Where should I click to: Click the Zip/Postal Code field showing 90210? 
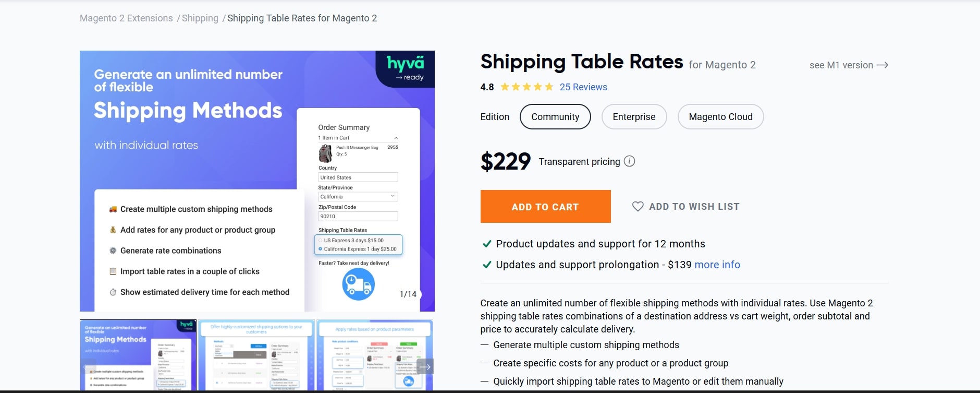click(358, 216)
